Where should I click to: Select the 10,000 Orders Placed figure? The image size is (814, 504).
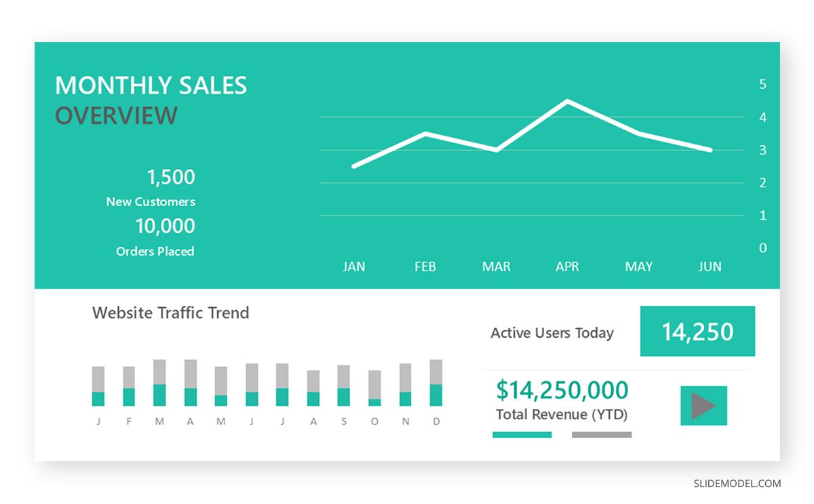click(165, 226)
